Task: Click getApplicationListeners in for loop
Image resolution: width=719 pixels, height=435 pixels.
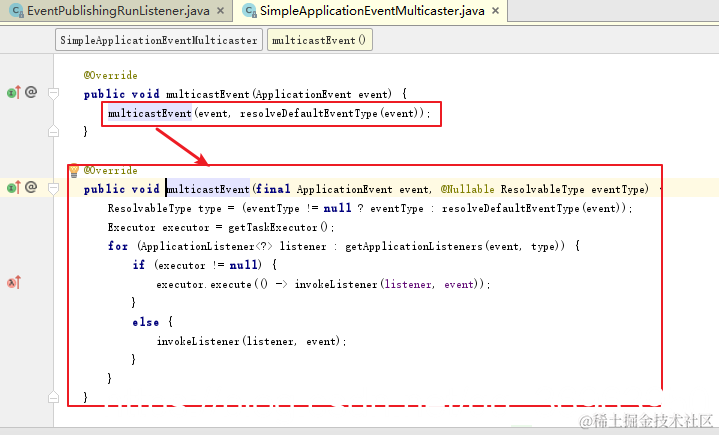Action: click(x=414, y=247)
